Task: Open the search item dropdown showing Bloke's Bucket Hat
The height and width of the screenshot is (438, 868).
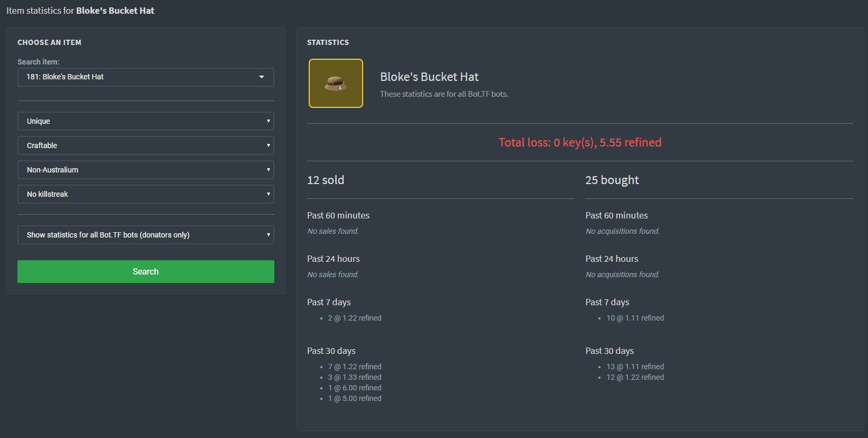Action: 145,77
